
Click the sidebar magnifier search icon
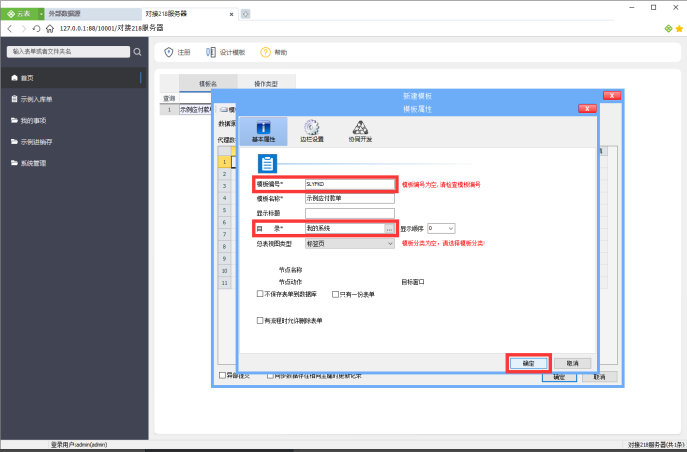click(x=137, y=52)
